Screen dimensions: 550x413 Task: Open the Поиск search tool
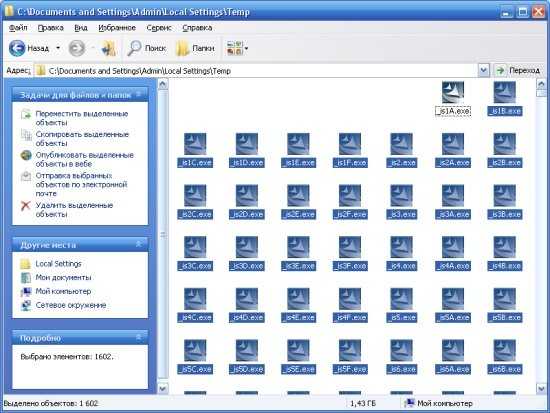point(146,48)
